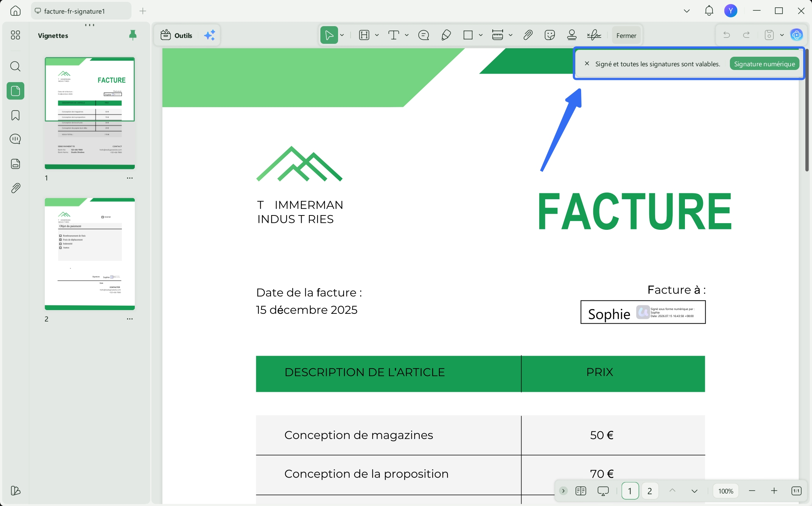812x506 pixels.
Task: Open the Signature numérique panel
Action: [764, 64]
